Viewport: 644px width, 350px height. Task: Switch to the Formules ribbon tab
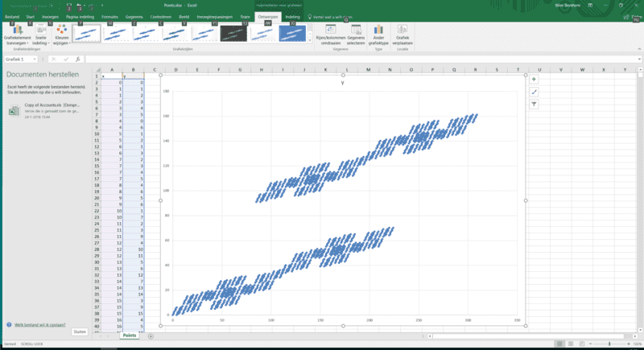point(109,15)
